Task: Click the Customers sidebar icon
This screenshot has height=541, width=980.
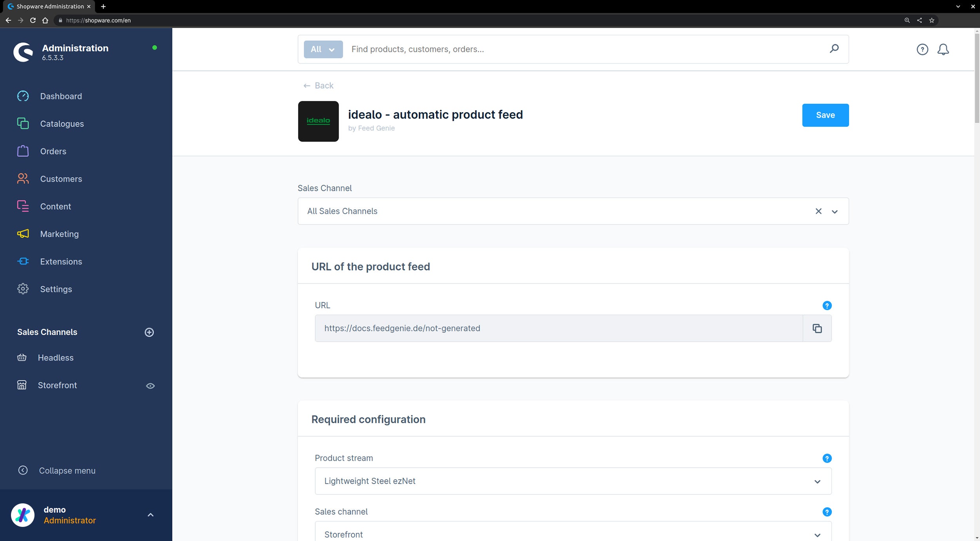Action: (x=23, y=178)
